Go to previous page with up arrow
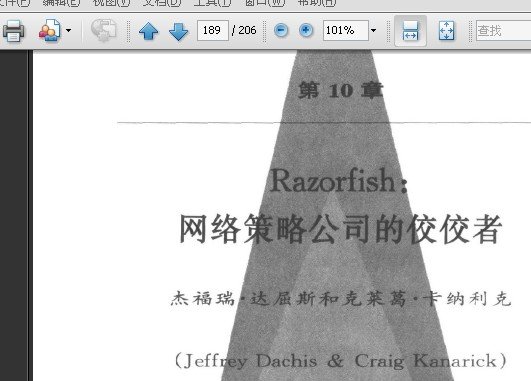531x381 pixels. coord(149,31)
